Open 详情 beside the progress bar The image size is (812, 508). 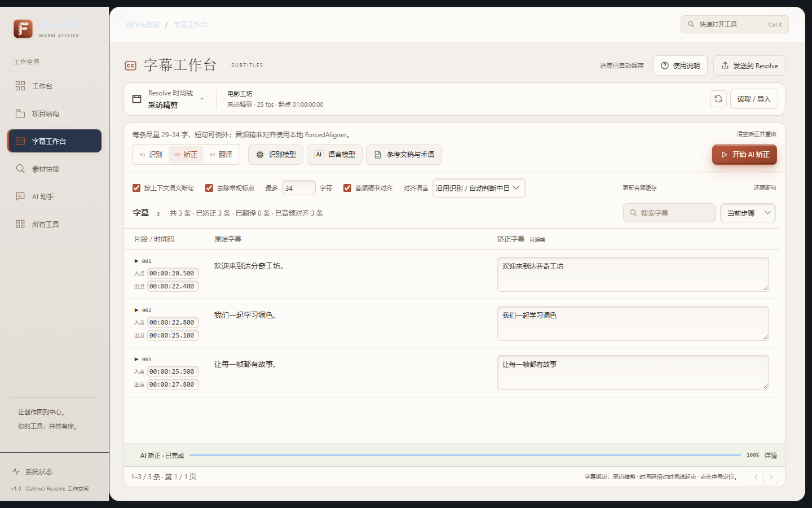(x=771, y=456)
